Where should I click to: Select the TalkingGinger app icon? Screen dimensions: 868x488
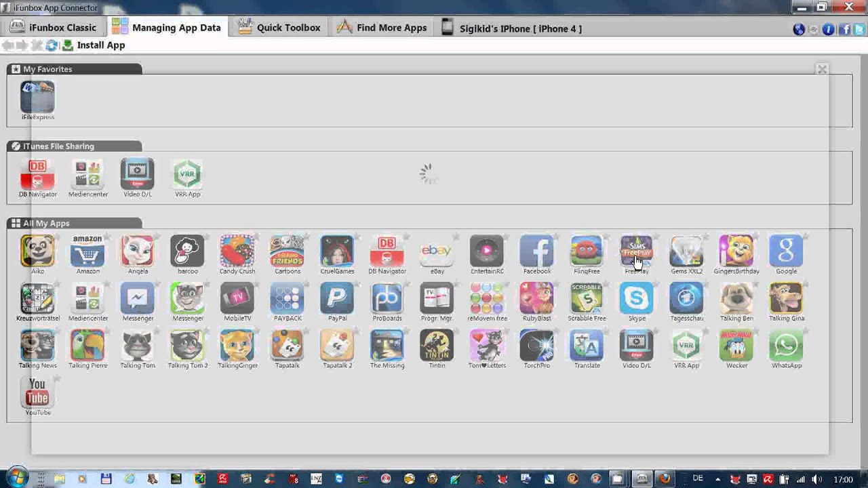coord(237,346)
